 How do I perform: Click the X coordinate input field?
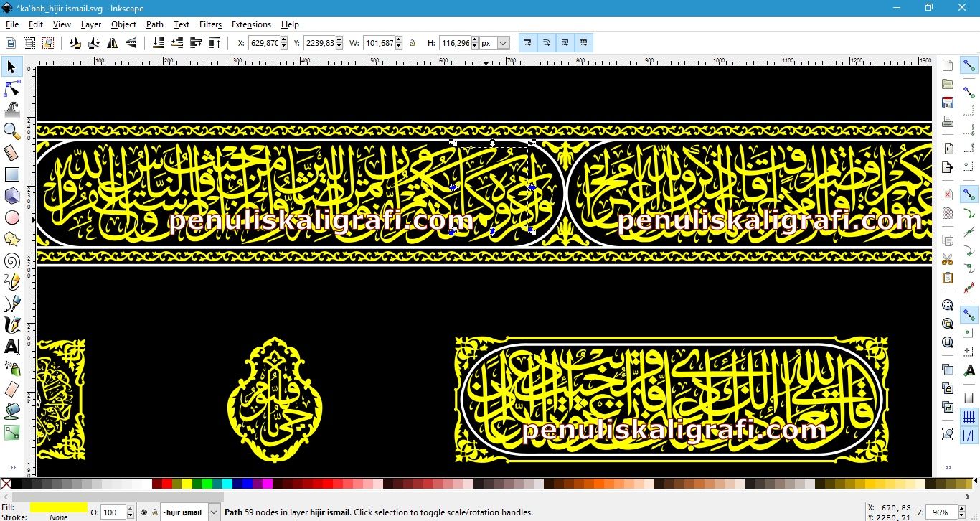(264, 43)
